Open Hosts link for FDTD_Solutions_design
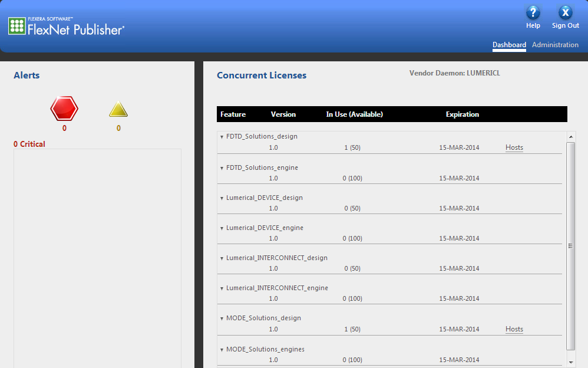This screenshot has height=368, width=588. point(514,147)
